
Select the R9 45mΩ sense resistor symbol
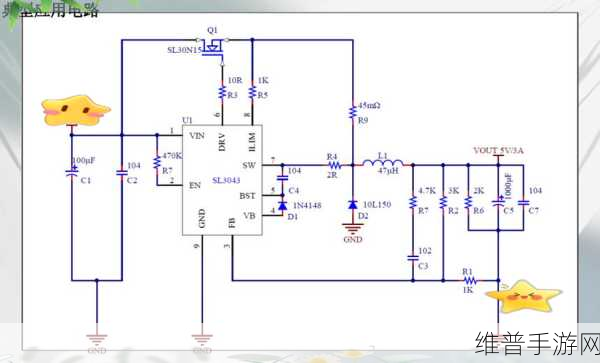point(353,112)
